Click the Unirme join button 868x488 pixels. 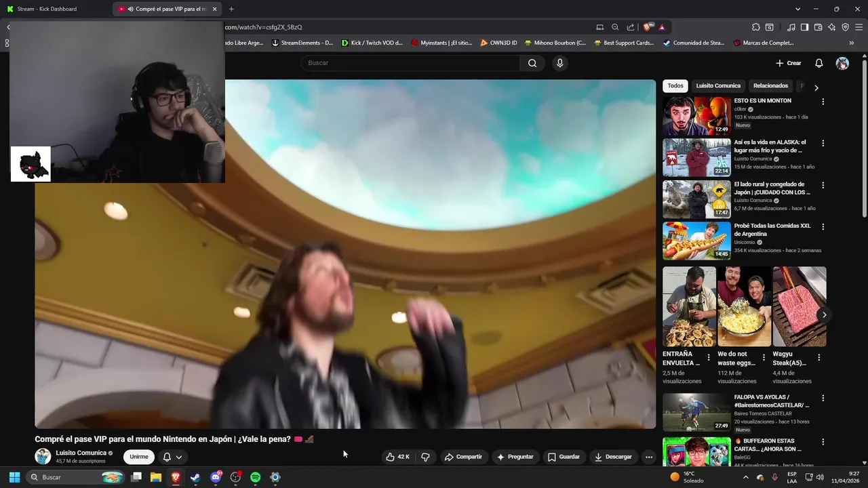(x=139, y=457)
